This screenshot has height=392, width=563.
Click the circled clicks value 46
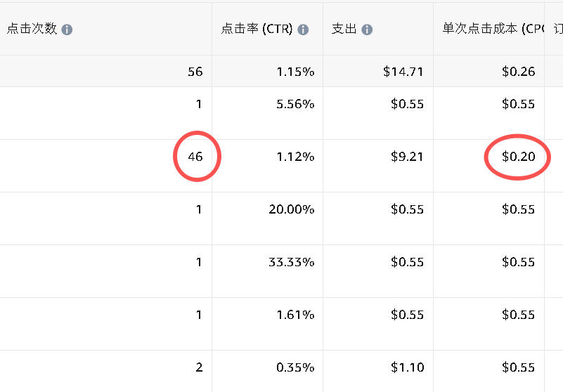(195, 157)
